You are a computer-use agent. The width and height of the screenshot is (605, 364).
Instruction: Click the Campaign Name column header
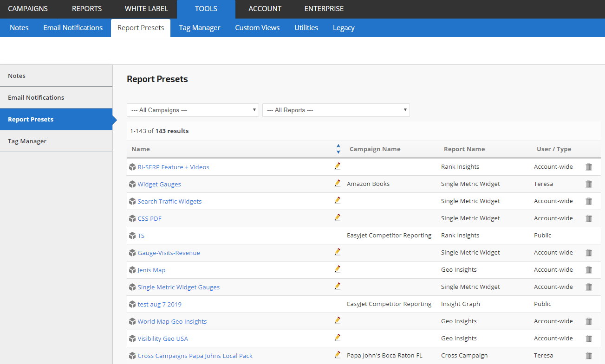coord(375,149)
